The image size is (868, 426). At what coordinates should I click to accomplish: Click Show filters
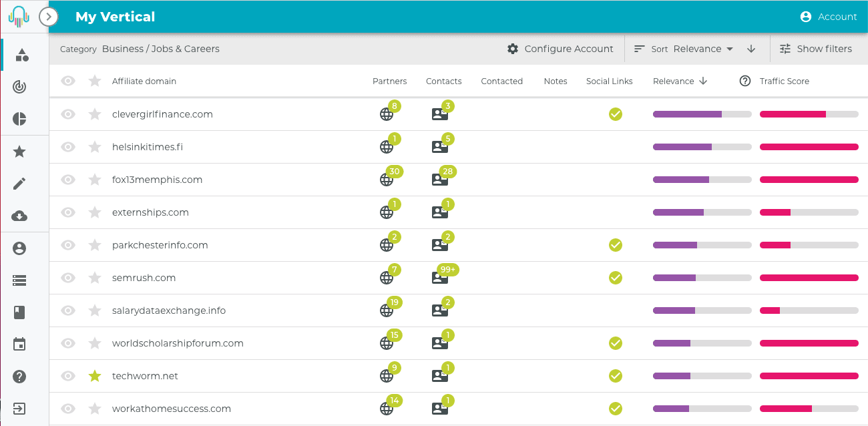[816, 49]
